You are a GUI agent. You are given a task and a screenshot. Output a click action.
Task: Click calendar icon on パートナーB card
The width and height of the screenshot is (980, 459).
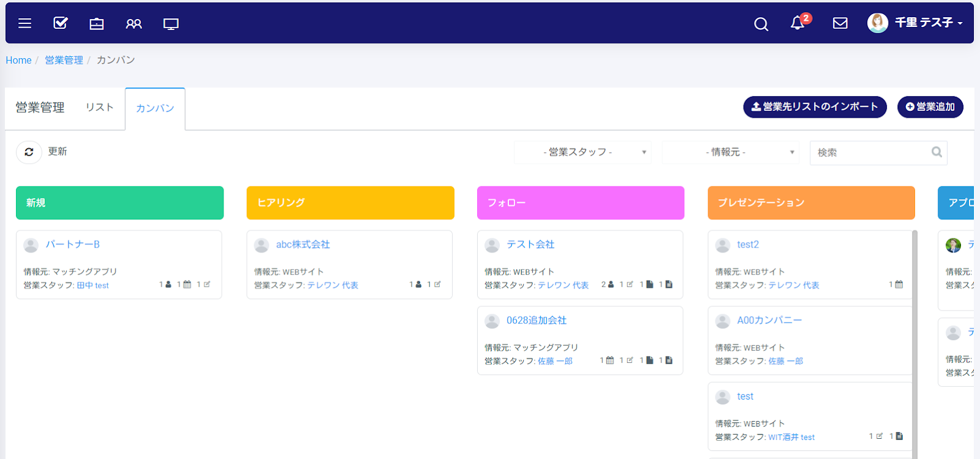click(x=187, y=284)
